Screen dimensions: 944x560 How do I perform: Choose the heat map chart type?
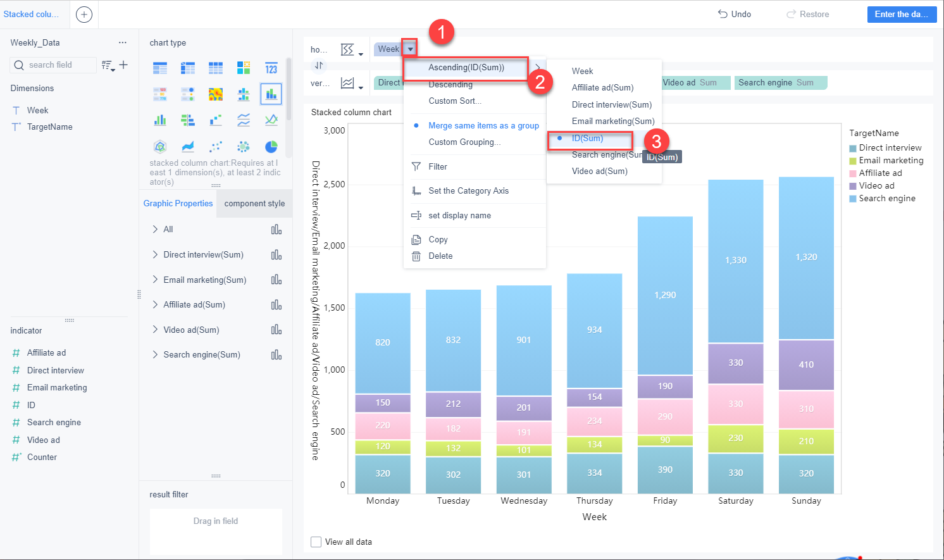click(216, 94)
